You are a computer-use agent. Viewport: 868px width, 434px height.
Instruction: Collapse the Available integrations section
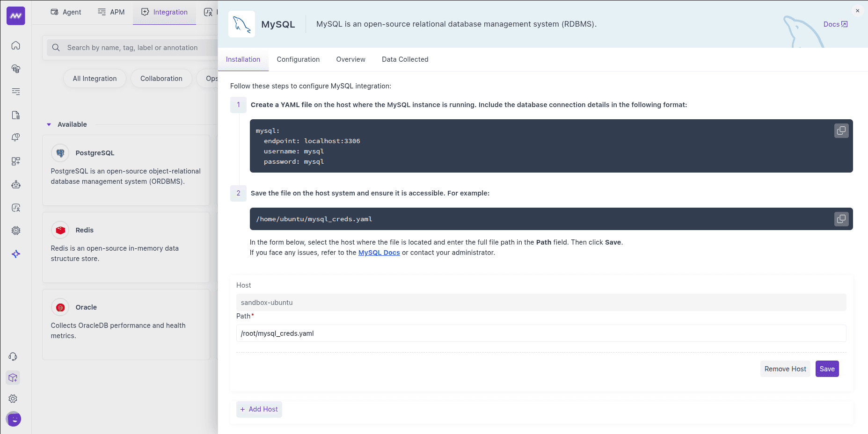point(49,124)
